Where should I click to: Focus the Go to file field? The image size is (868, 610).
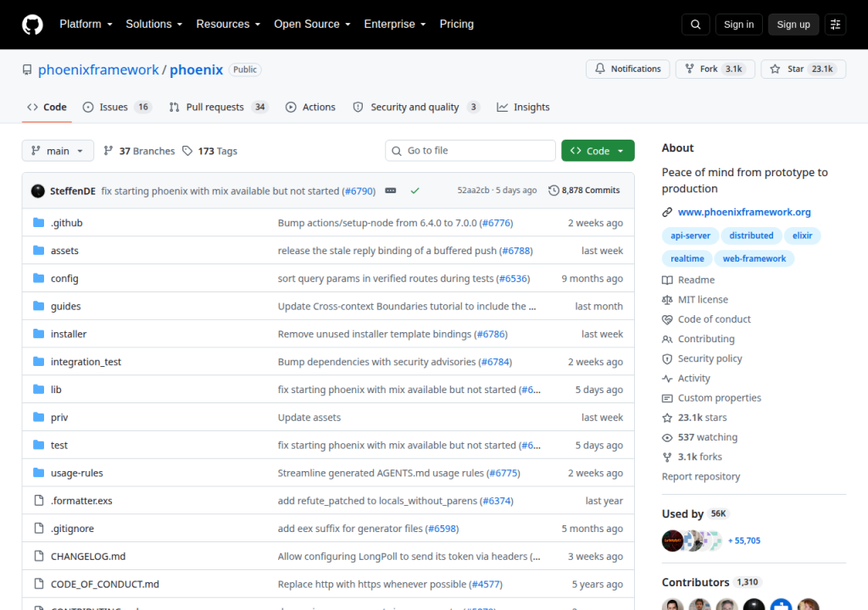[470, 151]
